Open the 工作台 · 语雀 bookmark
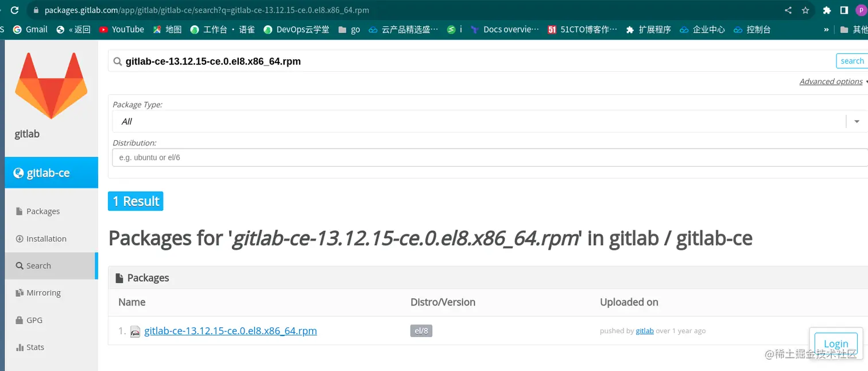Image resolution: width=868 pixels, height=371 pixels. [x=222, y=29]
